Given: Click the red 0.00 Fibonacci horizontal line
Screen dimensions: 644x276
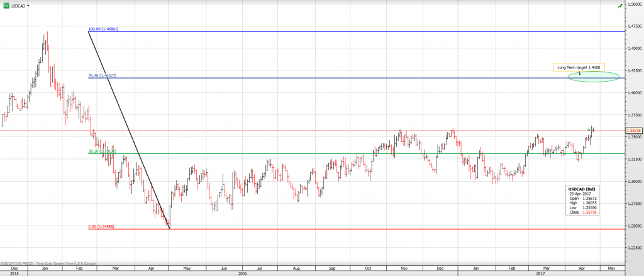Looking at the screenshot, I should click(x=377, y=229).
